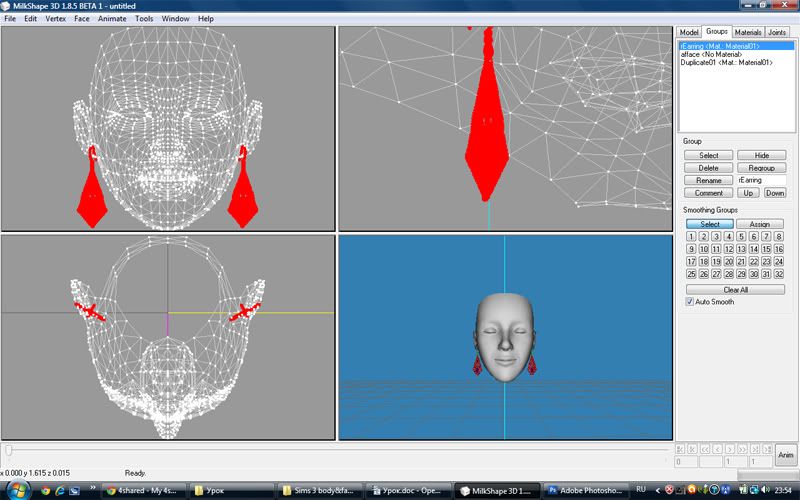Viewport: 800px width, 500px height.
Task: Click the speaker volume tray icon
Action: (x=765, y=489)
